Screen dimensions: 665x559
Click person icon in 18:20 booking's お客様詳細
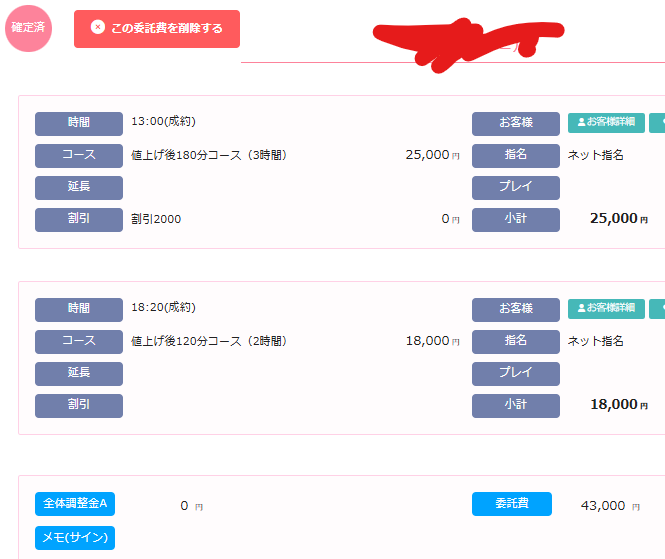tap(581, 309)
